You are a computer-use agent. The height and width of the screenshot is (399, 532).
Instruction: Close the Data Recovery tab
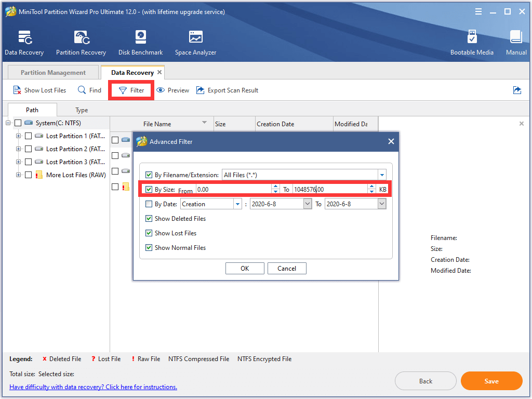pyautogui.click(x=159, y=72)
